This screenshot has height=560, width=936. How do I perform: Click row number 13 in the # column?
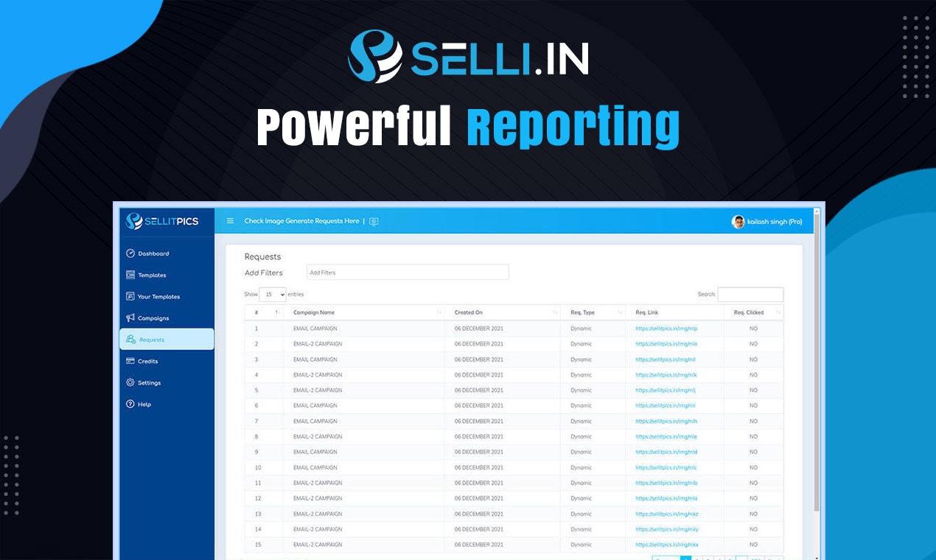pyautogui.click(x=258, y=514)
